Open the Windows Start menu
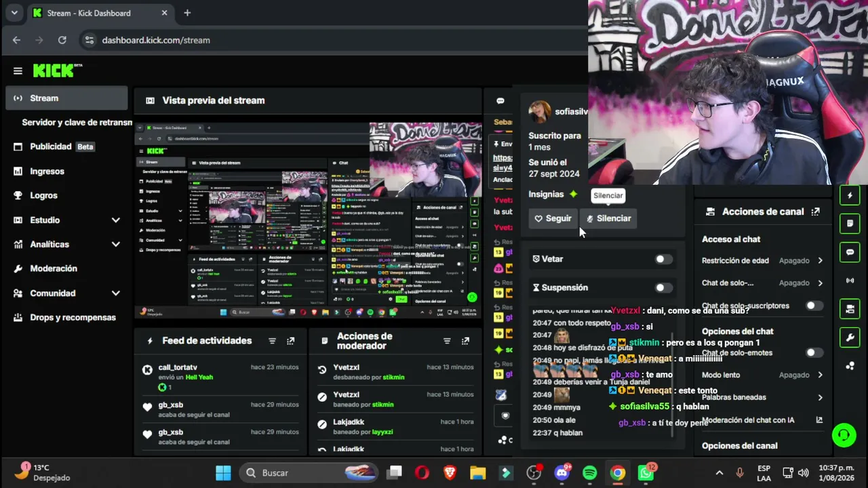Image resolution: width=868 pixels, height=488 pixels. (223, 472)
